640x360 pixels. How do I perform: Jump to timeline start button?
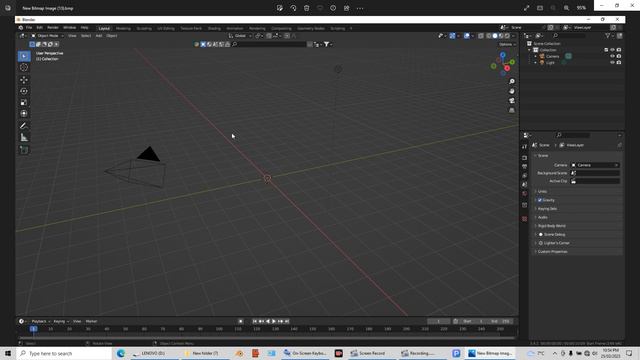255,321
